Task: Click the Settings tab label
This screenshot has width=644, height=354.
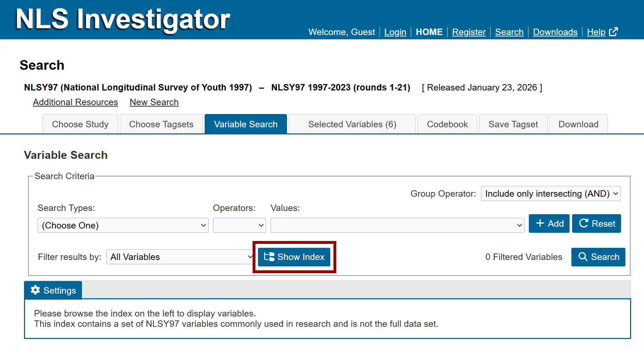Action: click(60, 290)
